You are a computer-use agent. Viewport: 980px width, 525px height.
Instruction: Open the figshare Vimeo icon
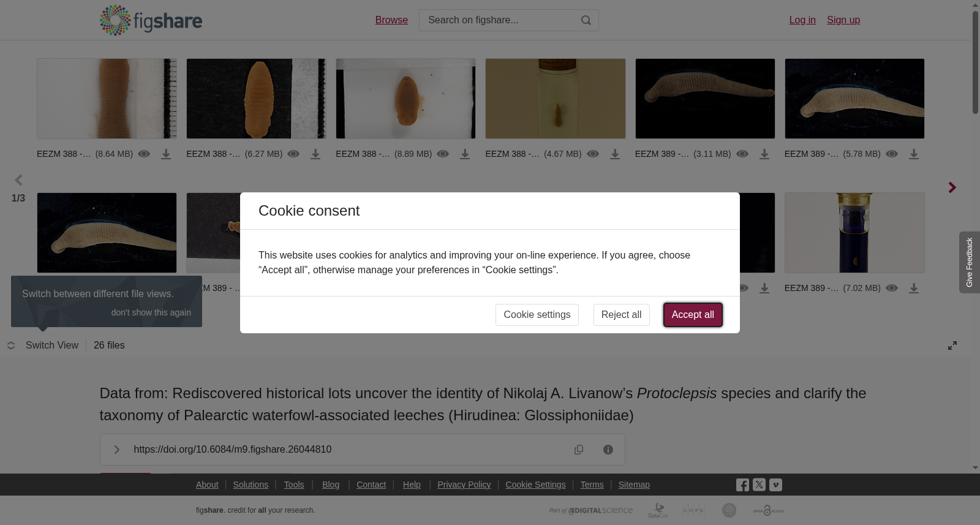tap(775, 485)
